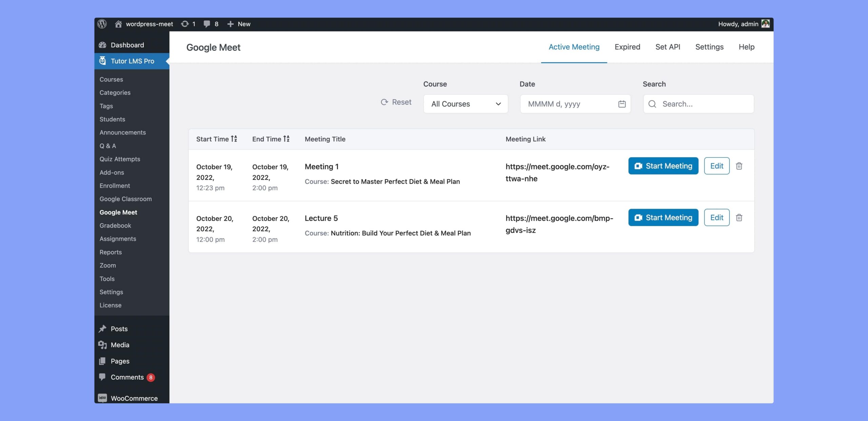Open Students in the sidebar
The height and width of the screenshot is (421, 868).
pyautogui.click(x=112, y=119)
